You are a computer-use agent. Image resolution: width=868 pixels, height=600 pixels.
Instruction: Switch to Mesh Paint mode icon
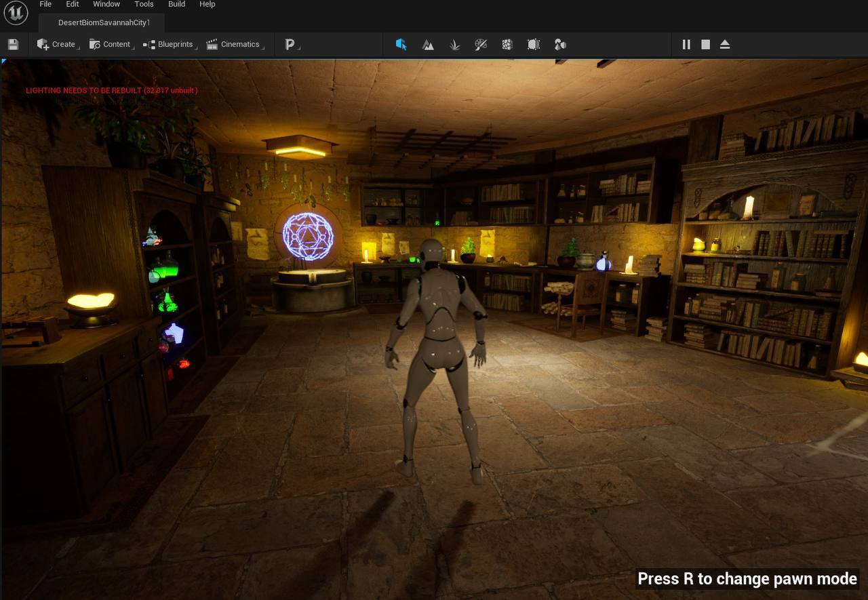coord(481,44)
